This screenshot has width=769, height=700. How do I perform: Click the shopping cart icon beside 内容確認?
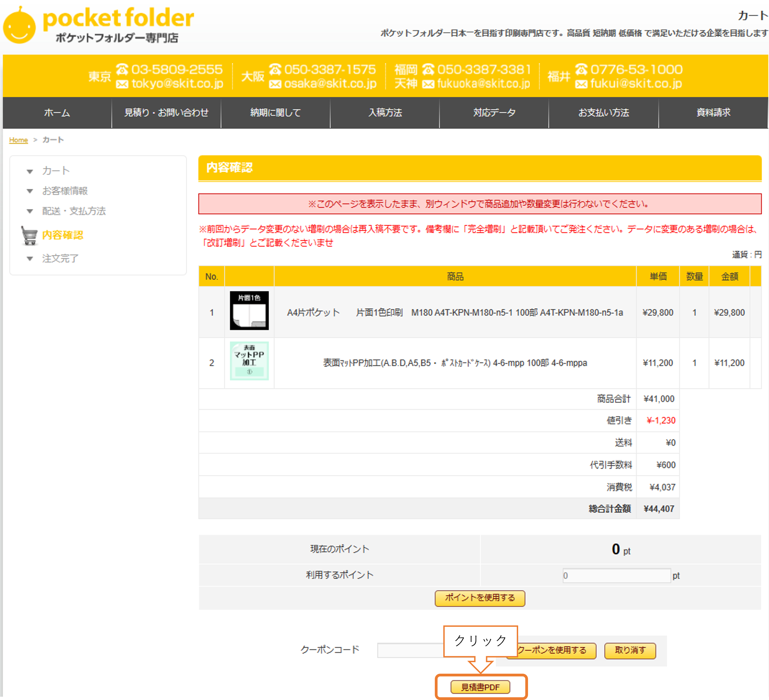[x=29, y=235]
